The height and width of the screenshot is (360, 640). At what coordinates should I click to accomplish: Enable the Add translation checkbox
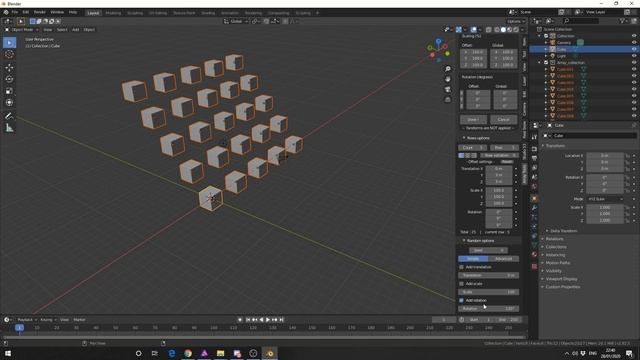(x=461, y=267)
